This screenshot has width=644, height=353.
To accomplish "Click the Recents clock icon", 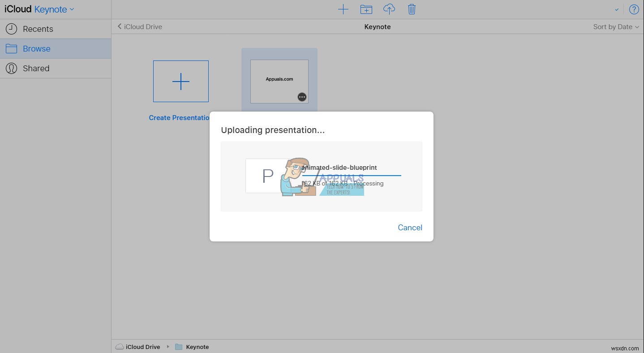I will (x=11, y=29).
